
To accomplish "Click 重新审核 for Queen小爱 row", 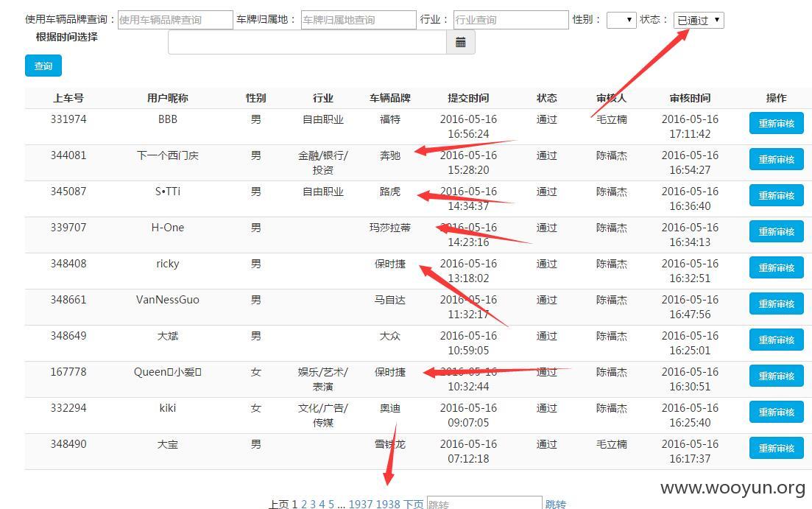I will point(776,376).
